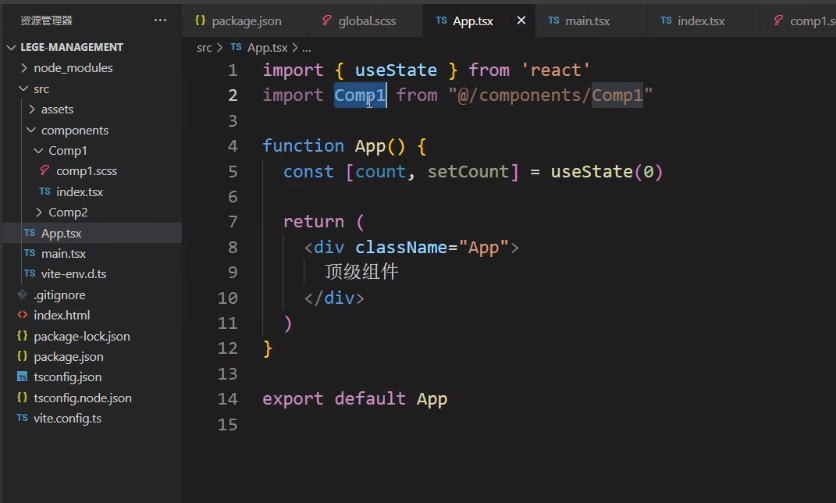Expand assets folder chevron
The image size is (836, 503).
tap(31, 109)
